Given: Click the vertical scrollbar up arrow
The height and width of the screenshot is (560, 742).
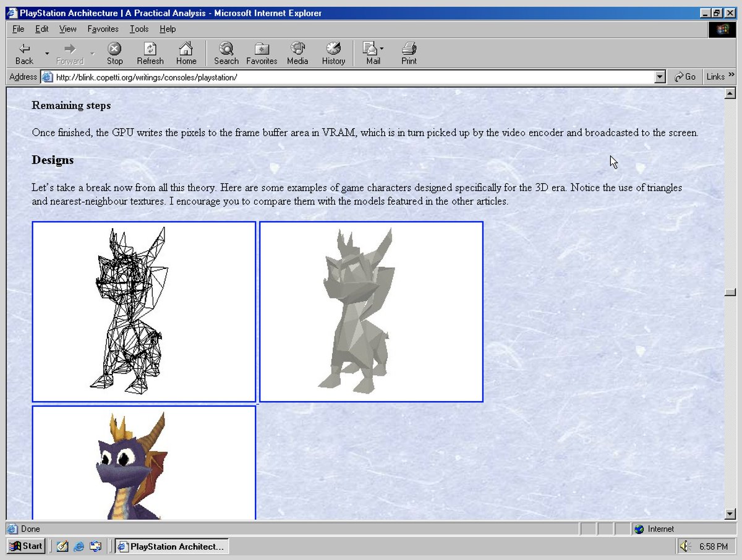Looking at the screenshot, I should tap(730, 93).
